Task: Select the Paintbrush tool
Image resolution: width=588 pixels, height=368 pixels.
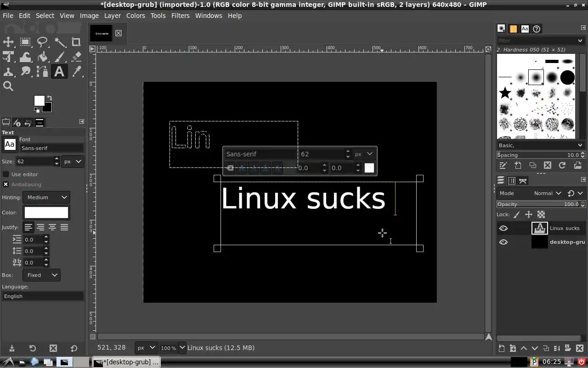Action: click(x=60, y=57)
